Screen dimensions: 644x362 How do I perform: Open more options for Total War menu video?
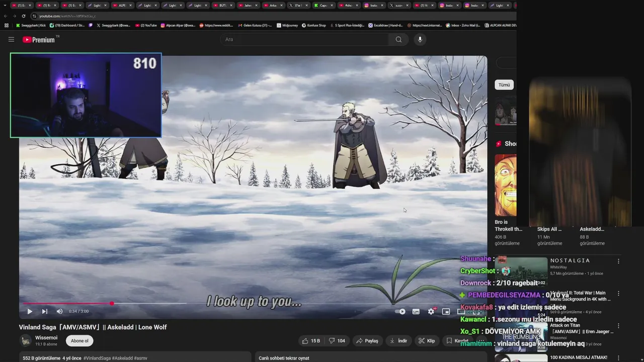[x=618, y=294]
